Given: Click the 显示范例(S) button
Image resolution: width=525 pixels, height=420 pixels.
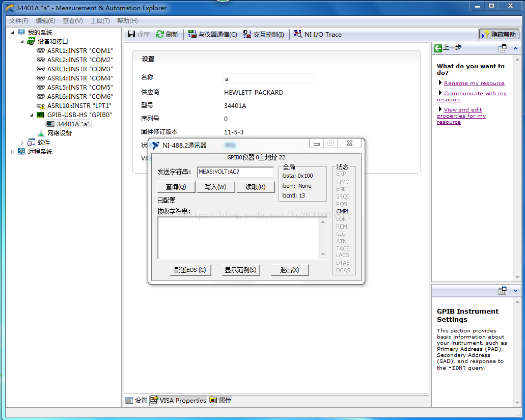Looking at the screenshot, I should (x=241, y=270).
